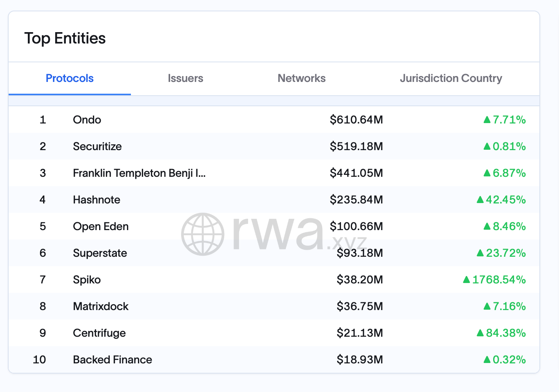This screenshot has height=392, width=559.
Task: Click the $93.18M Superstate value
Action: point(360,253)
